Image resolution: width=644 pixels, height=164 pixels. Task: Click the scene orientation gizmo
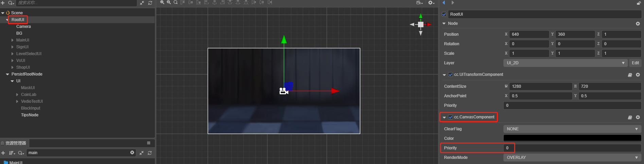[421, 24]
